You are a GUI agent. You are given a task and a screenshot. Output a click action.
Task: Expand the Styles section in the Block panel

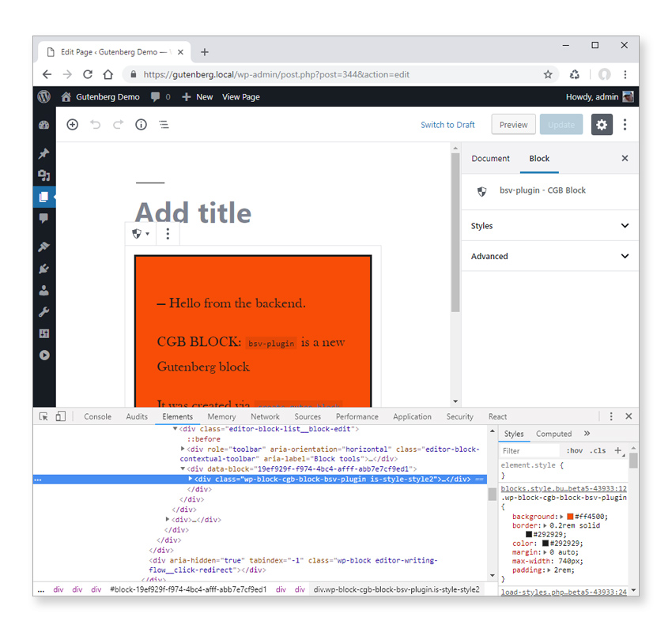[549, 226]
